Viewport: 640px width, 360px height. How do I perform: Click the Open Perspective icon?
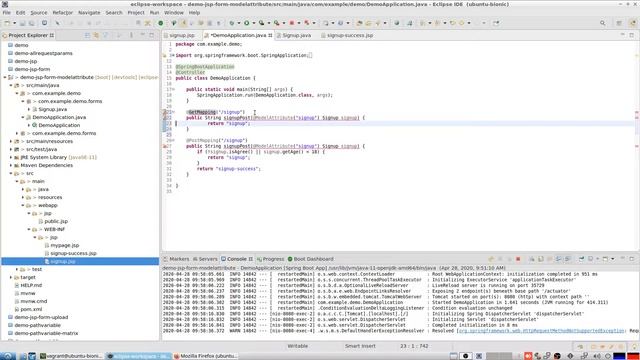tap(619, 23)
